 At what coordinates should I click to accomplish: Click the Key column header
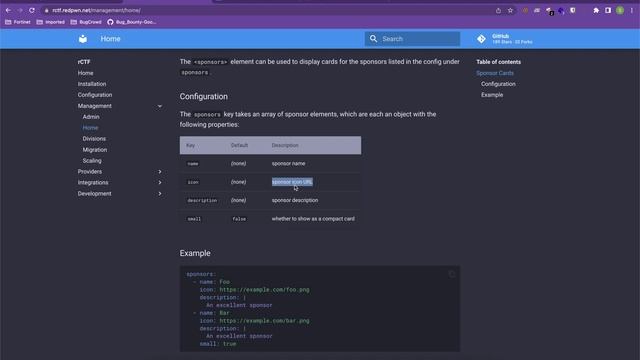190,145
